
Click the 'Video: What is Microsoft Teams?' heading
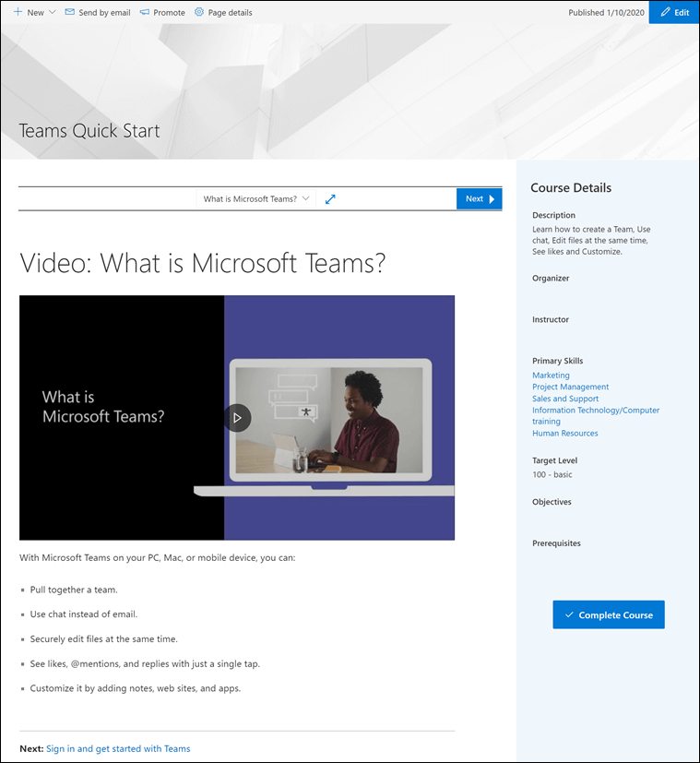pos(202,263)
